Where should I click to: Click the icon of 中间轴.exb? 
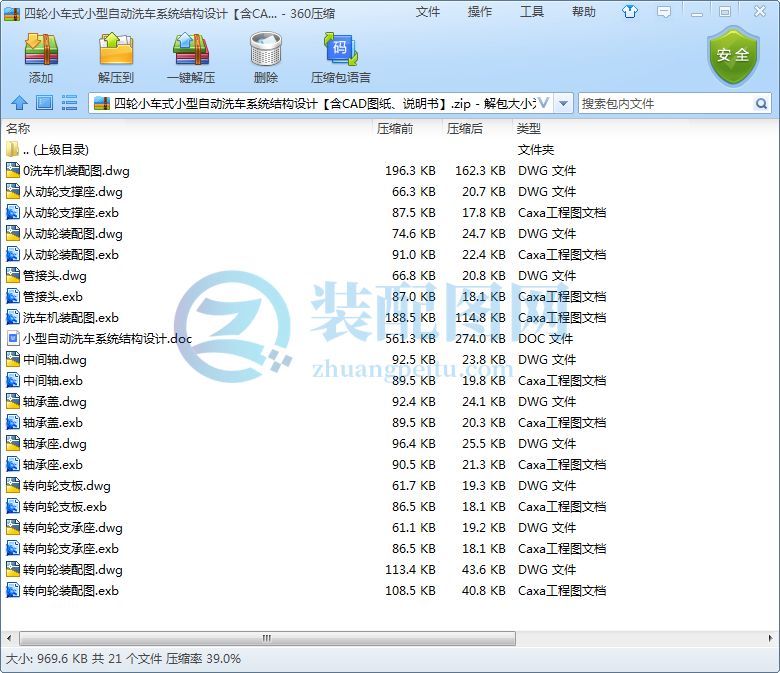(12, 381)
